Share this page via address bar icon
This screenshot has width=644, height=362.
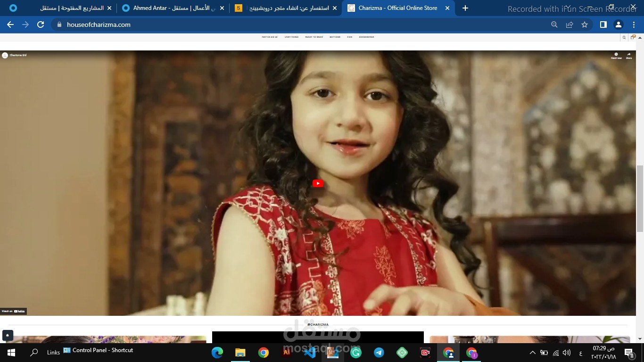coord(570,25)
